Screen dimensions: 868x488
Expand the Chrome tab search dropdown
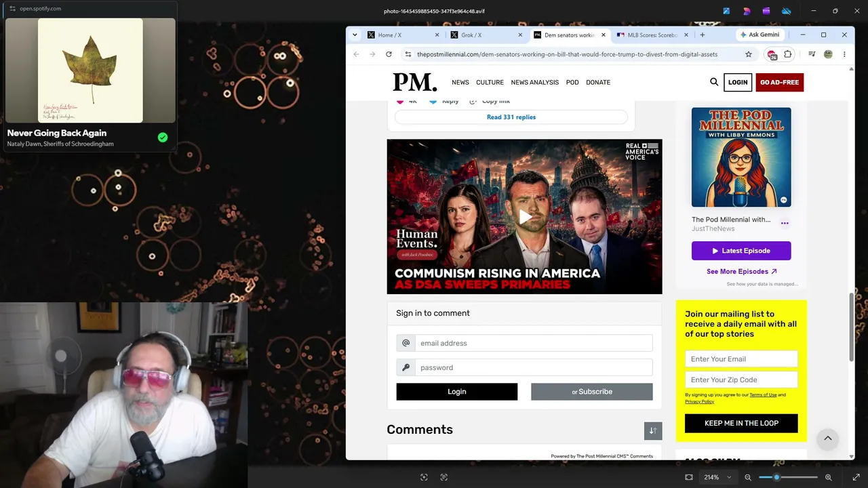tap(355, 35)
